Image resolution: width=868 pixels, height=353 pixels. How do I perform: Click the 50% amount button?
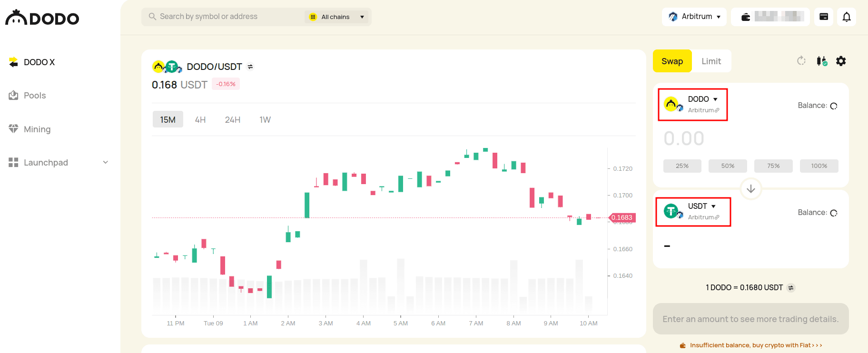[x=728, y=166]
